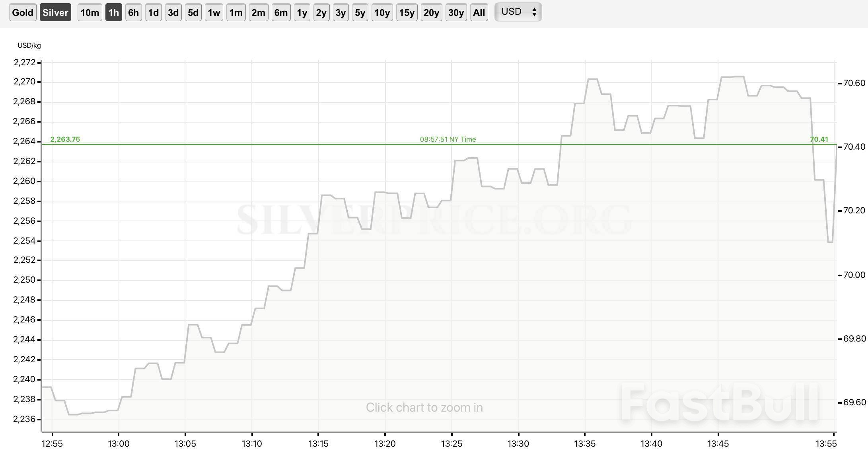The image size is (868, 461).
Task: Select the 5d range button
Action: coord(193,13)
